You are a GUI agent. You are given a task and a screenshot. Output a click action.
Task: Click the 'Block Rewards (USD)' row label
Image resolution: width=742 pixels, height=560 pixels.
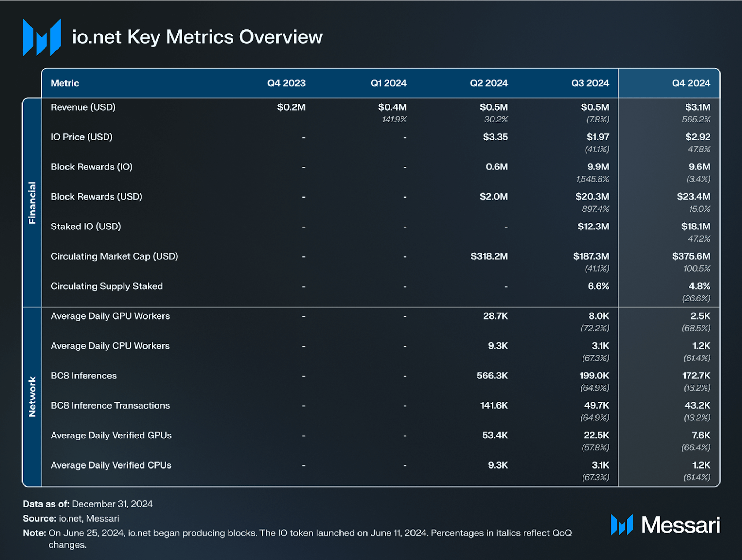pos(96,197)
